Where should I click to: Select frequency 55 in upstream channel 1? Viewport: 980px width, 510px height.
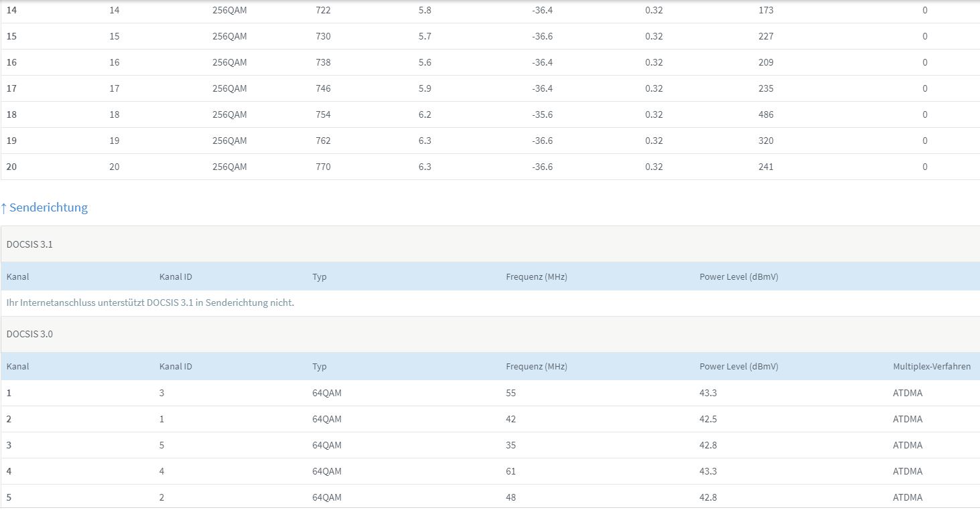coord(511,393)
